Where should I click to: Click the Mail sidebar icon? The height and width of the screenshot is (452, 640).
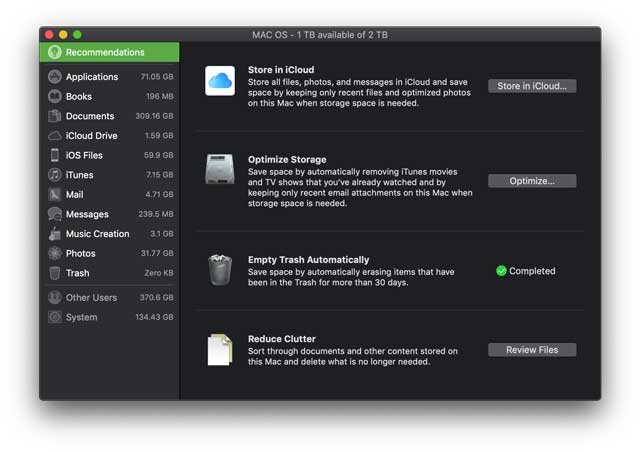click(55, 194)
